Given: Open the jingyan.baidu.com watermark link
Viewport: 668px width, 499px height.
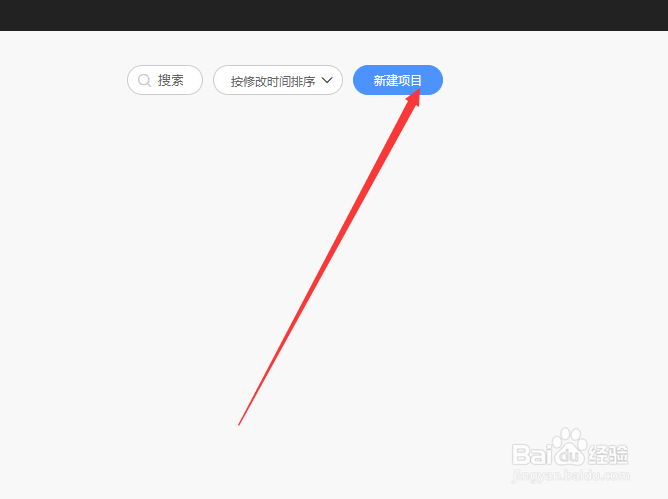Looking at the screenshot, I should click(x=571, y=475).
